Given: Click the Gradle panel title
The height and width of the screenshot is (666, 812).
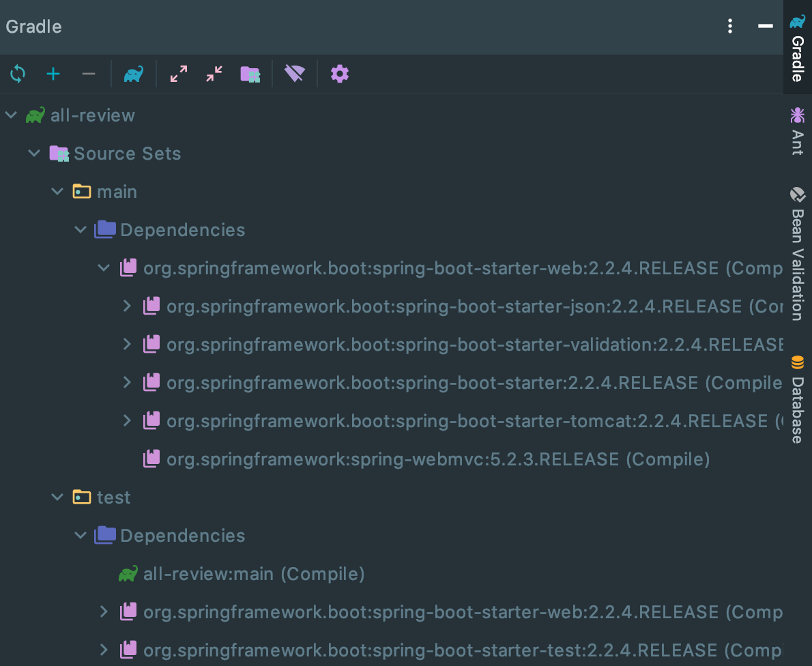Looking at the screenshot, I should [x=33, y=27].
